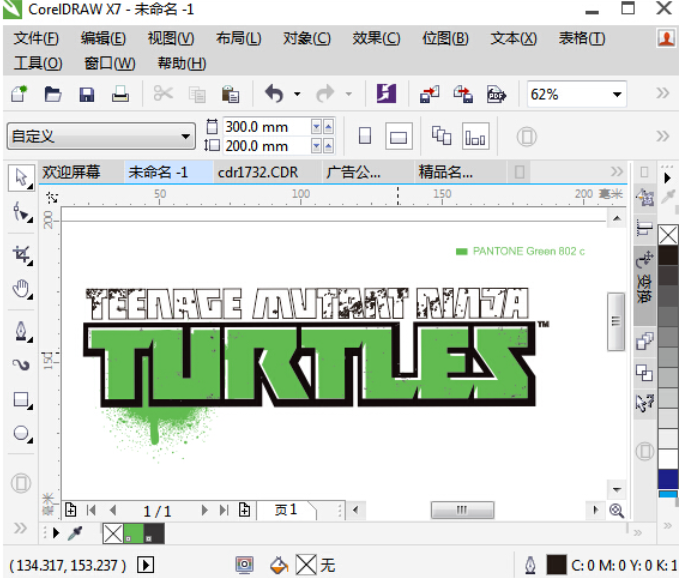This screenshot has width=679, height=578.
Task: Click the Undo arrow icon
Action: click(274, 95)
